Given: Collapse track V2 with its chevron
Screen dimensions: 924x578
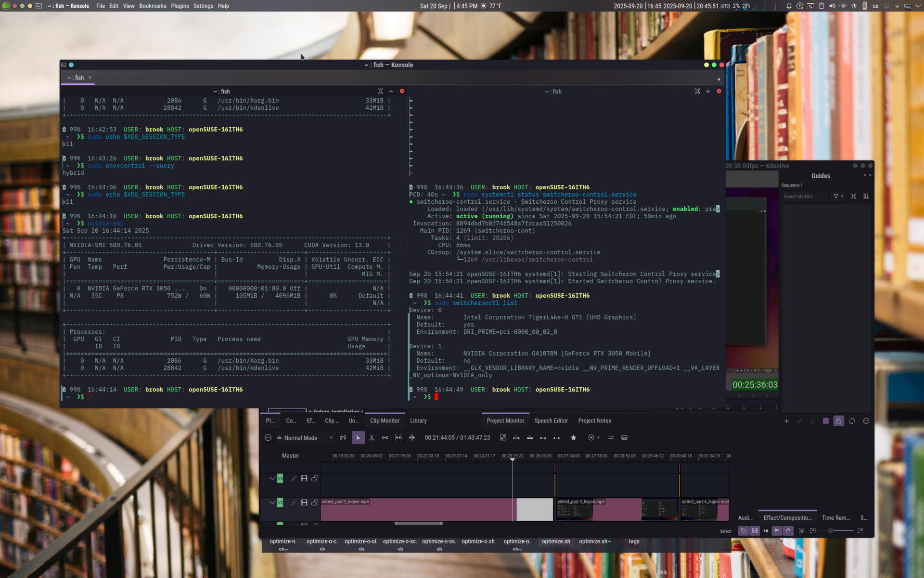Looking at the screenshot, I should point(272,502).
